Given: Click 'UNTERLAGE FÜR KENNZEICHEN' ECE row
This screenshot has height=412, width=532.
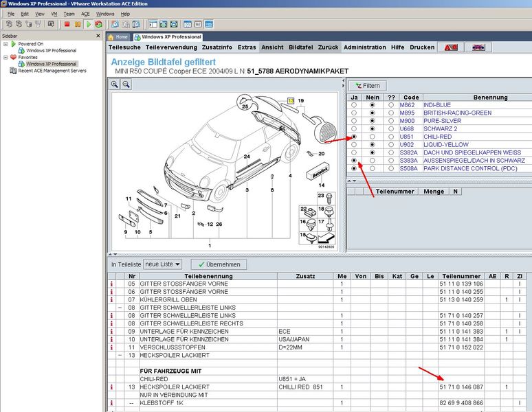Looking at the screenshot, I should point(316,332).
